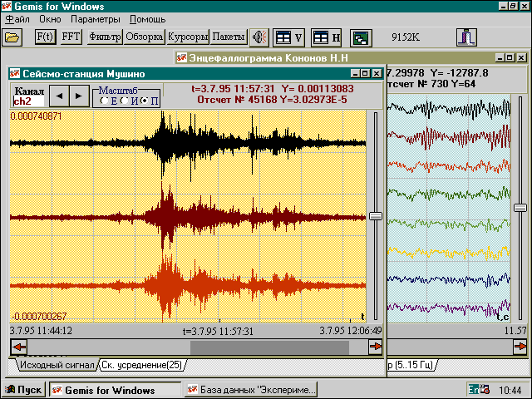Click the Фильтр toolbar button

pos(105,37)
